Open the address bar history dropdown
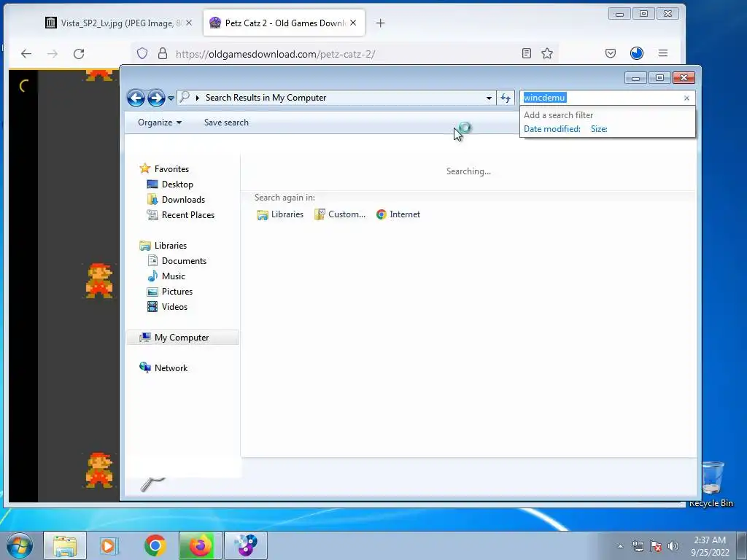 pos(489,98)
